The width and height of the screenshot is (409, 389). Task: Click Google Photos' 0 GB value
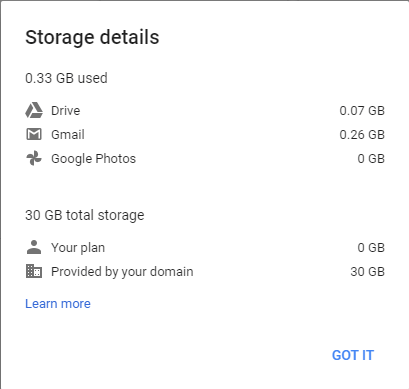point(371,159)
